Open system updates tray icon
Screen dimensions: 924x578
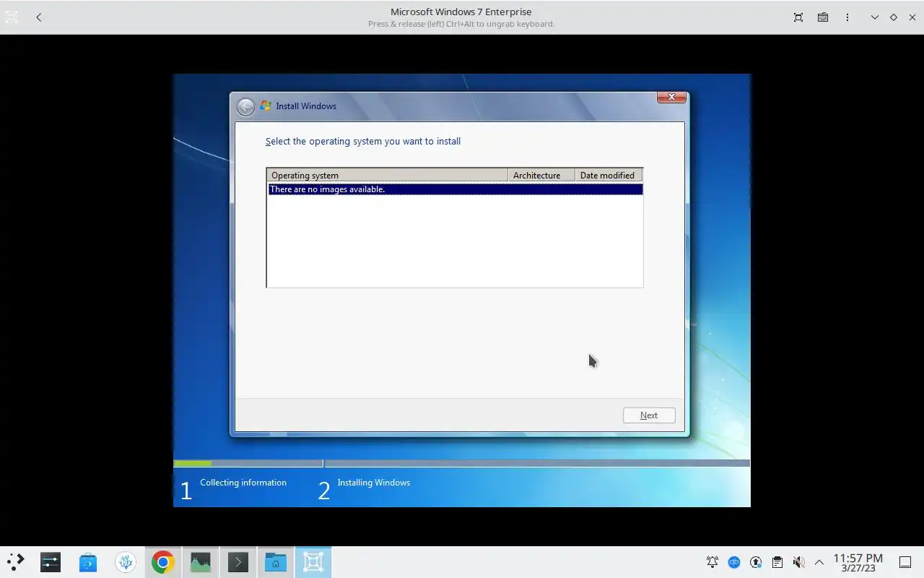(x=756, y=562)
